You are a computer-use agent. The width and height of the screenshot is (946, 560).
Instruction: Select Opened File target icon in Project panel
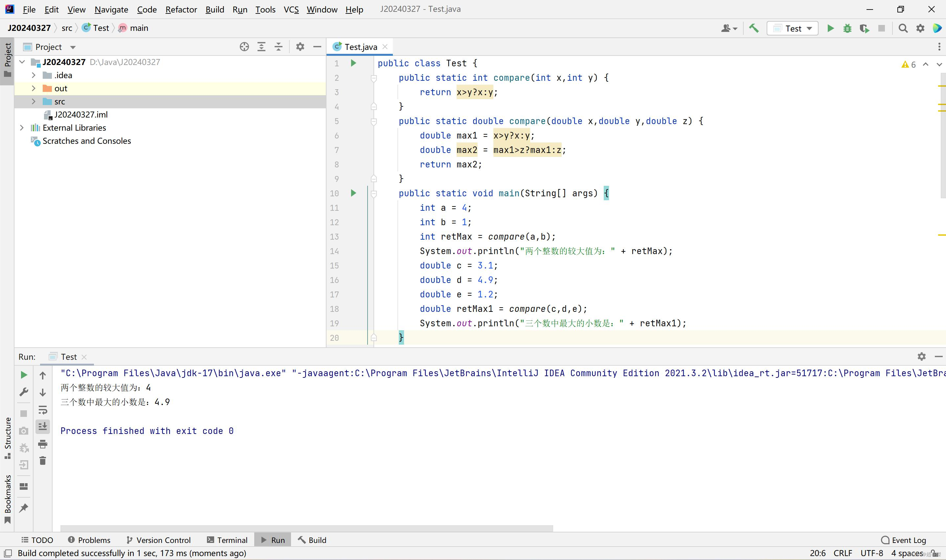pos(244,47)
